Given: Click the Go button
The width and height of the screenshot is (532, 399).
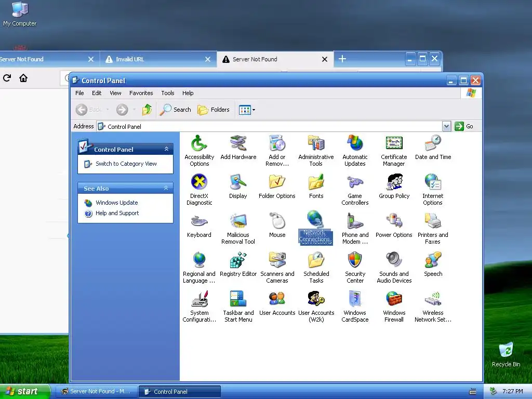Looking at the screenshot, I should (x=464, y=126).
